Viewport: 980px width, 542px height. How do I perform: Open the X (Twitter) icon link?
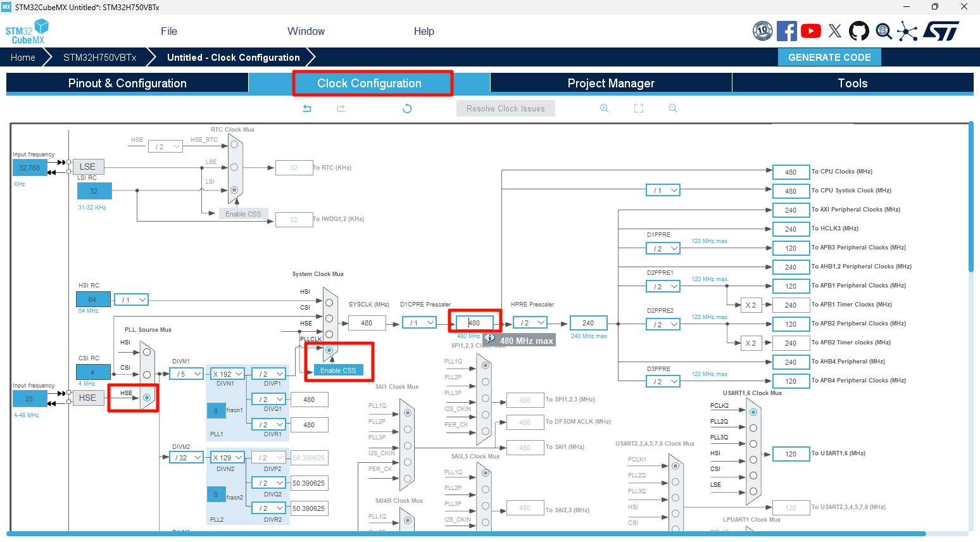[x=835, y=31]
